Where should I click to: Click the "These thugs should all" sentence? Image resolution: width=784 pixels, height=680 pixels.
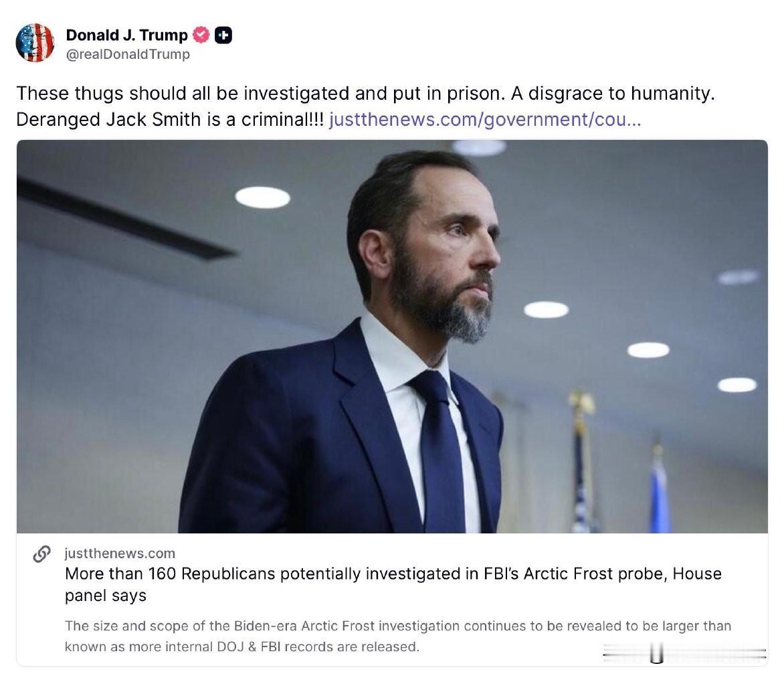coord(260,93)
